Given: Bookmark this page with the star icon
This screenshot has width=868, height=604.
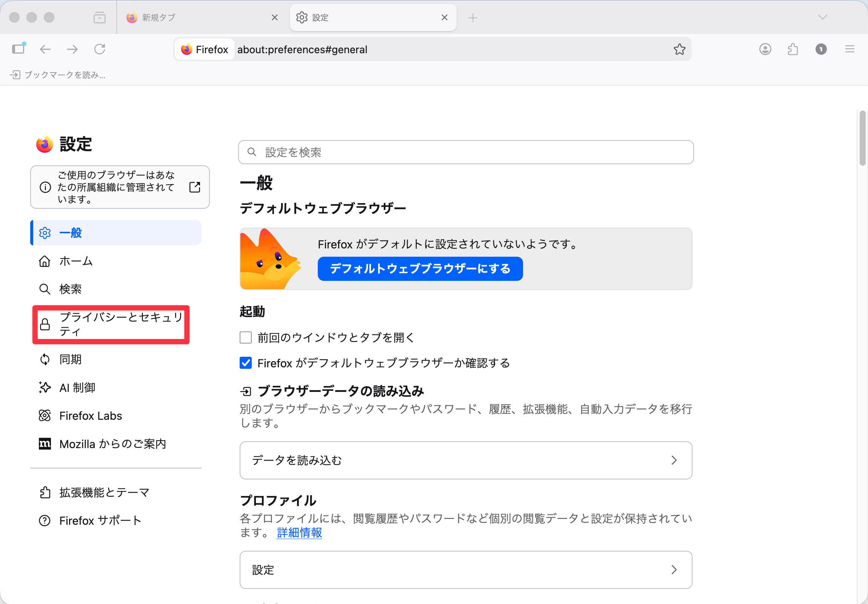Looking at the screenshot, I should (x=679, y=49).
